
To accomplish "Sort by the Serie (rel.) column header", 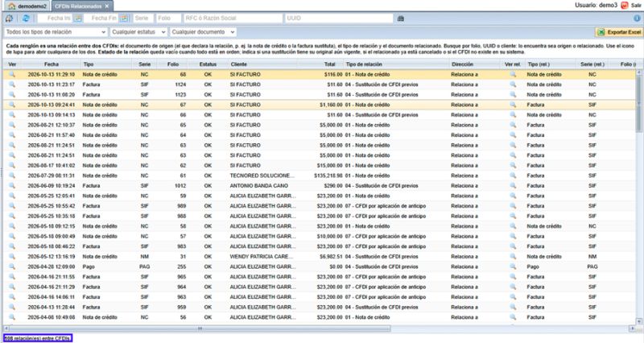I will pyautogui.click(x=592, y=64).
